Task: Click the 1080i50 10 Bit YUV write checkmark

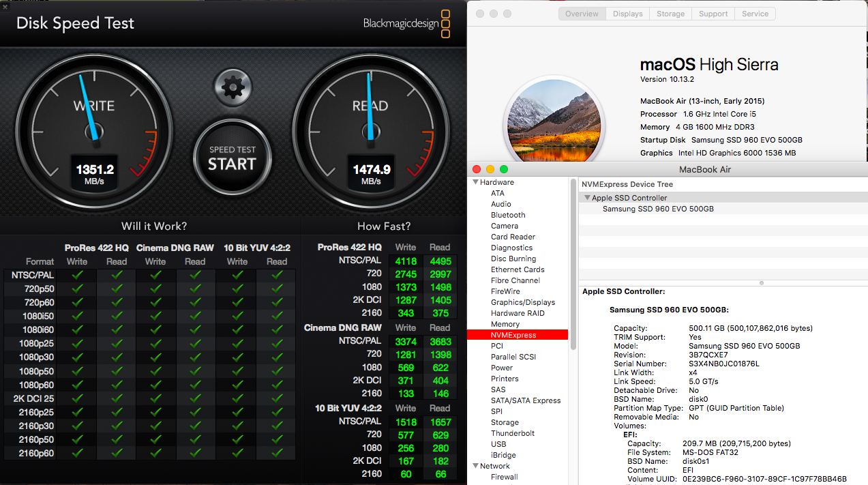Action: click(x=237, y=316)
